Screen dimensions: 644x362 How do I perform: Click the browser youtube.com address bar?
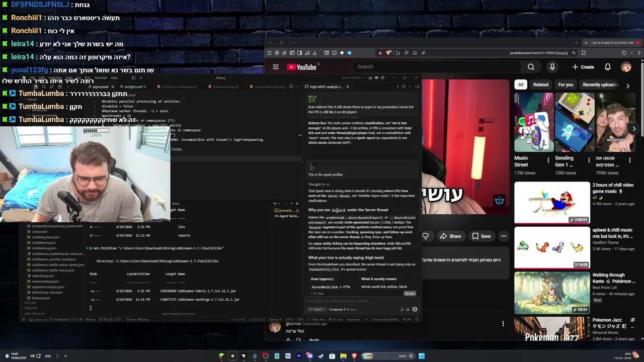(538, 53)
